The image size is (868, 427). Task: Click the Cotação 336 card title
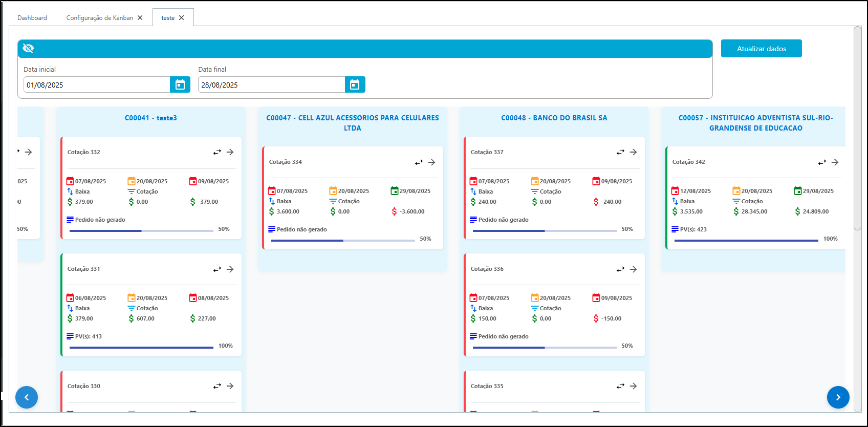487,269
